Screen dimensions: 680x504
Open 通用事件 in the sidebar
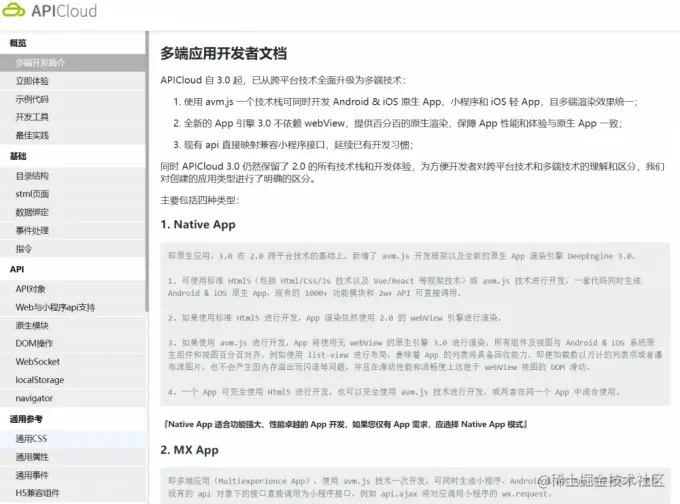point(72,475)
